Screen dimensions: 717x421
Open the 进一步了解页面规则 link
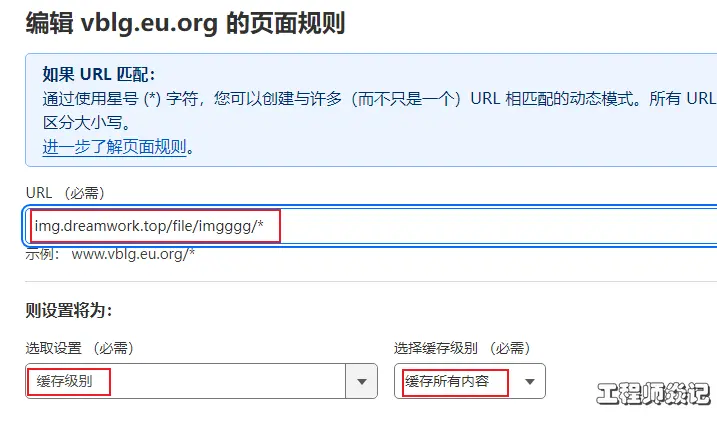tap(114, 147)
